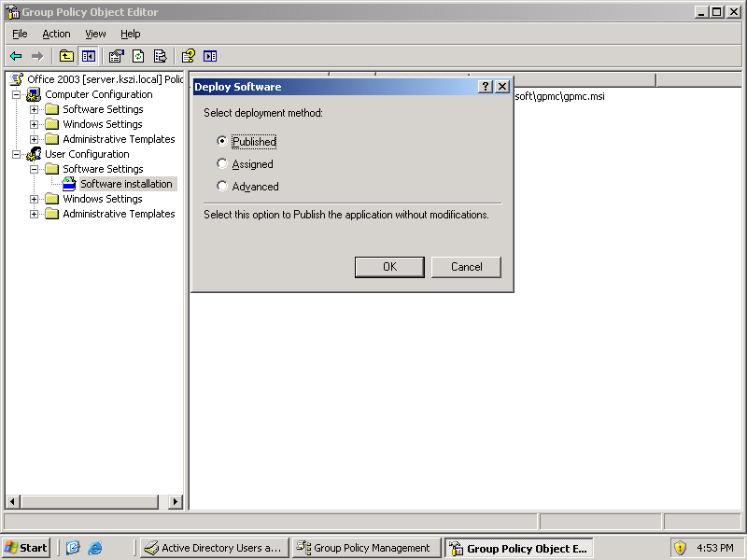Open the Properties toolbar icon

pos(116,56)
